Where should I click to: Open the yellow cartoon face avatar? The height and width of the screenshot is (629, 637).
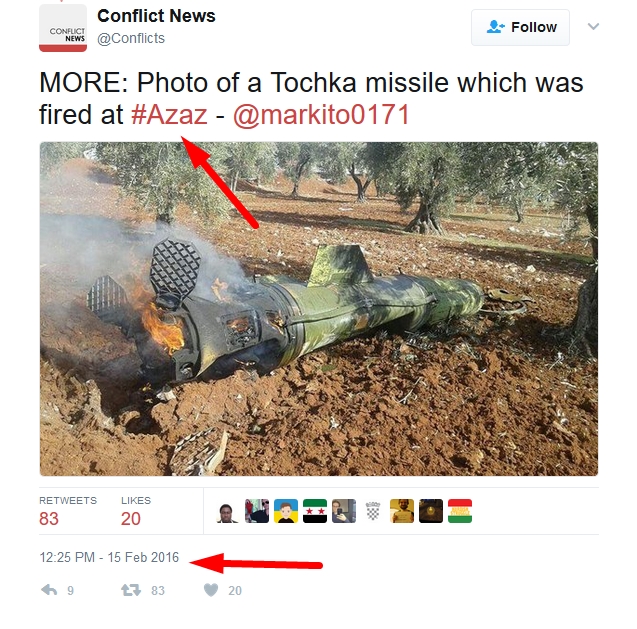coord(286,512)
